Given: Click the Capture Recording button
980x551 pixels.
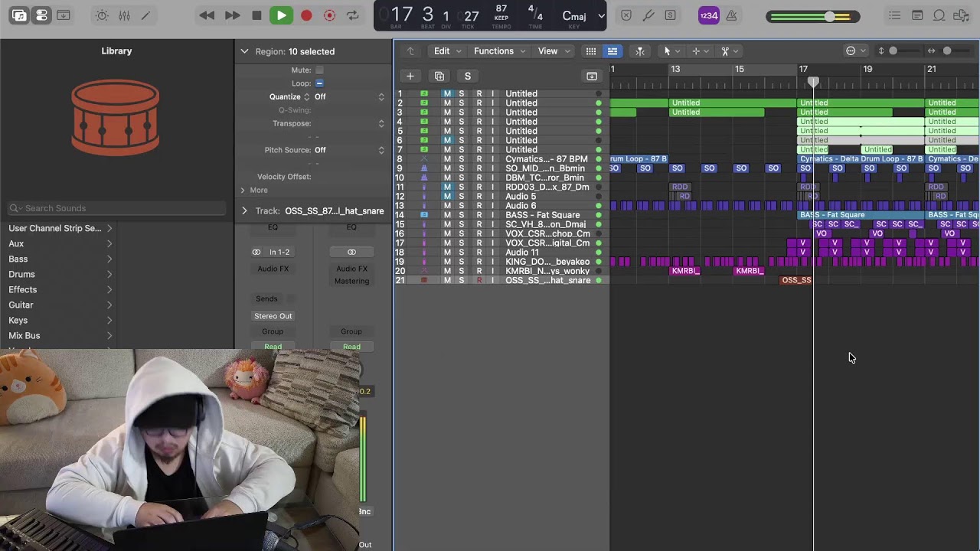Looking at the screenshot, I should [329, 15].
